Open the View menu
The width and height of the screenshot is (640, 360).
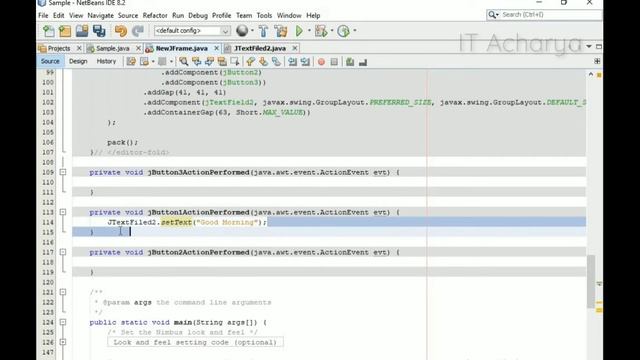pyautogui.click(x=76, y=16)
